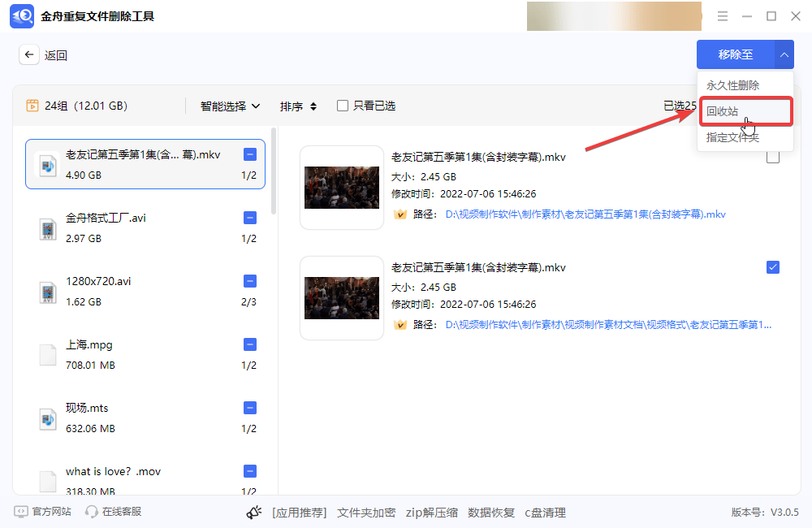
Task: Click the app logo icon
Action: 22,16
